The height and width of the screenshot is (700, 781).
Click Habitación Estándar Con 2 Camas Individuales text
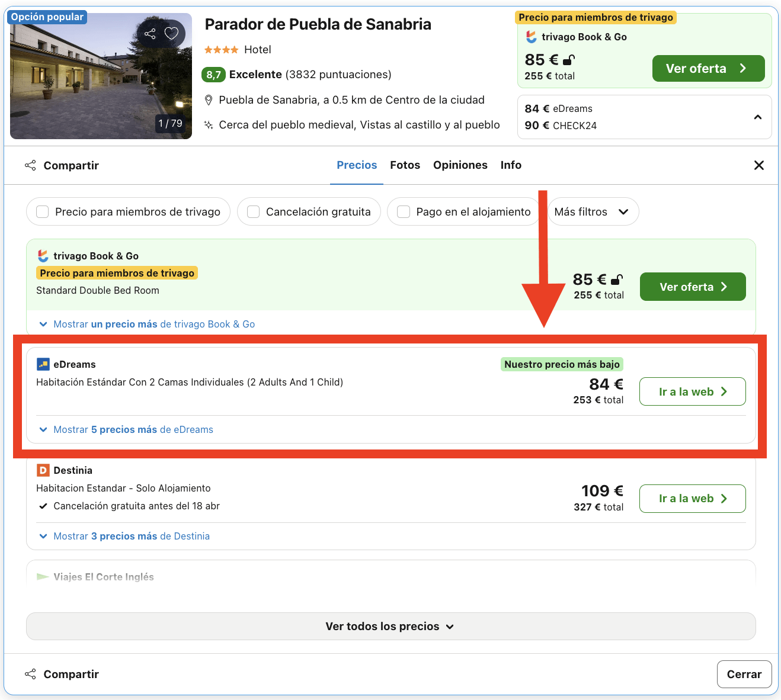tap(190, 383)
